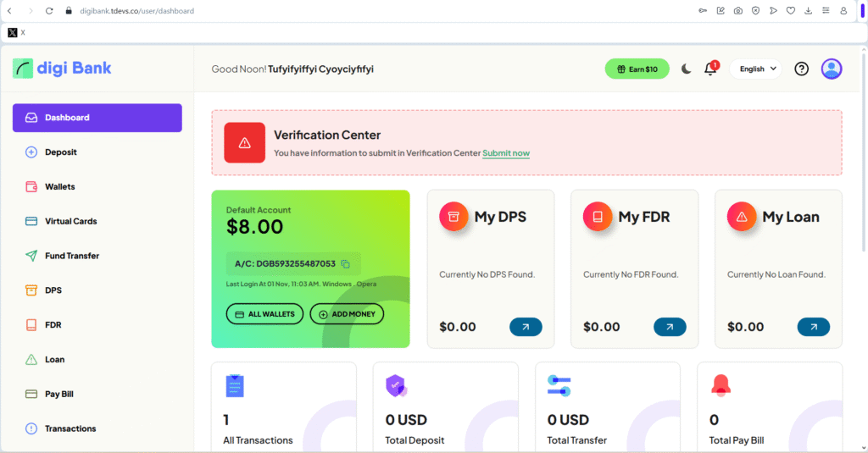Reload the page with browser refresh icon
868x453 pixels.
click(49, 11)
